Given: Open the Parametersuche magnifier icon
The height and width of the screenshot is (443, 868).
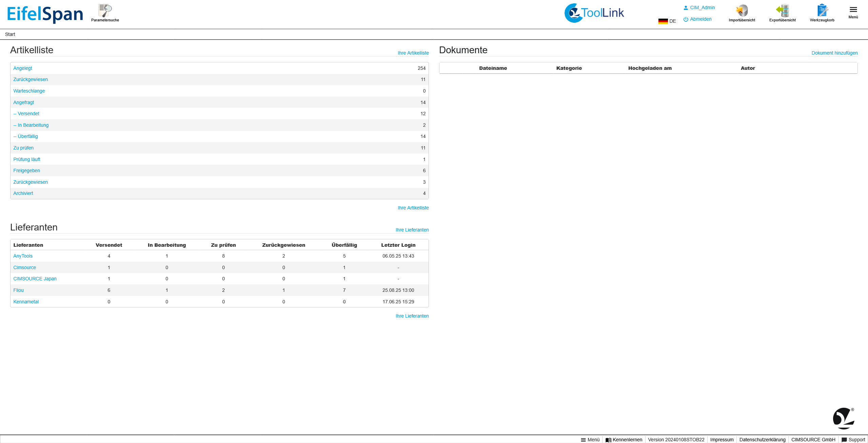Looking at the screenshot, I should 105,11.
